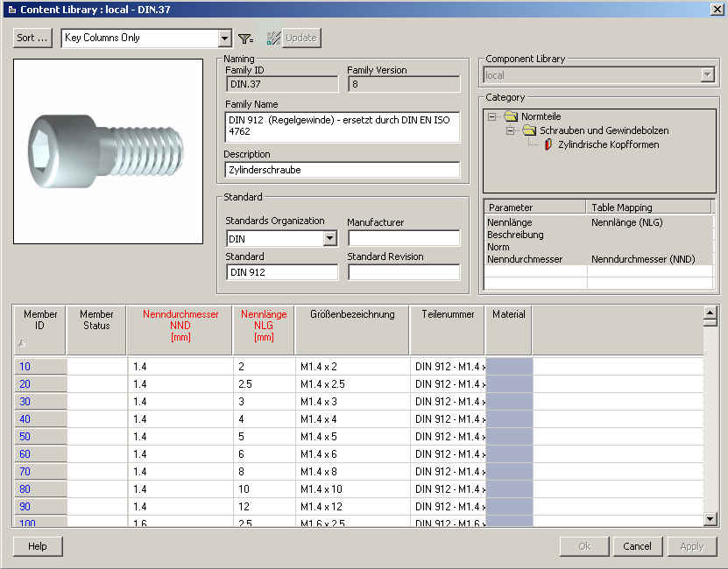
Task: Collapse the Normteile tree node
Action: pyautogui.click(x=491, y=116)
